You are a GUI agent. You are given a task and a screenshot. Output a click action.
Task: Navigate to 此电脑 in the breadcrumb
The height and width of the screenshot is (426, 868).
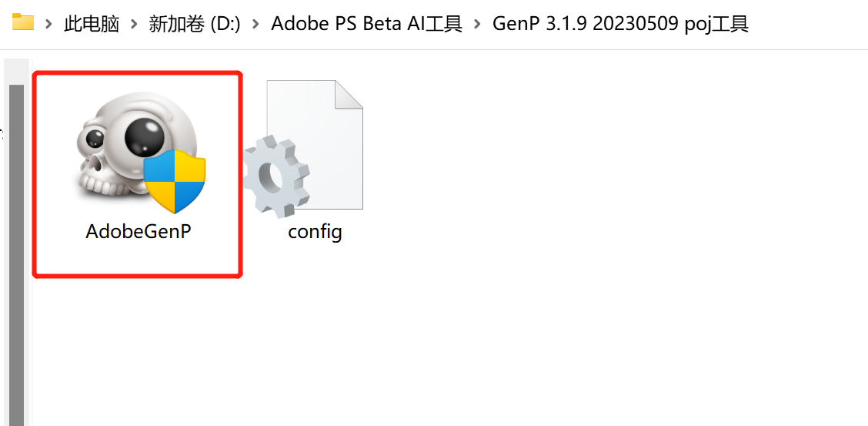pyautogui.click(x=92, y=24)
